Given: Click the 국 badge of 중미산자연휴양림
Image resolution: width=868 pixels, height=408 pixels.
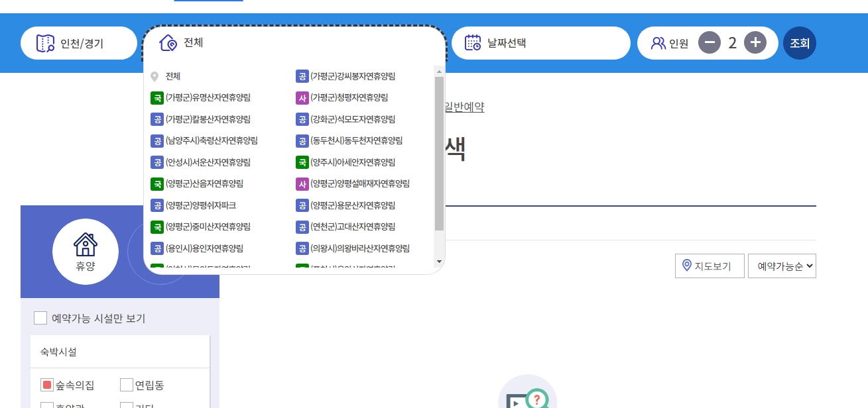Looking at the screenshot, I should 157,227.
